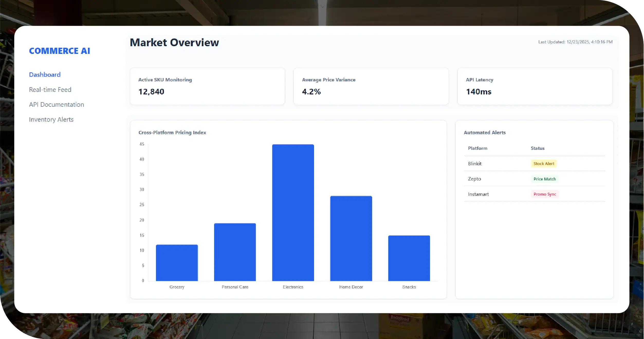Click the Promo Sync status badge
This screenshot has width=644, height=339.
[545, 194]
